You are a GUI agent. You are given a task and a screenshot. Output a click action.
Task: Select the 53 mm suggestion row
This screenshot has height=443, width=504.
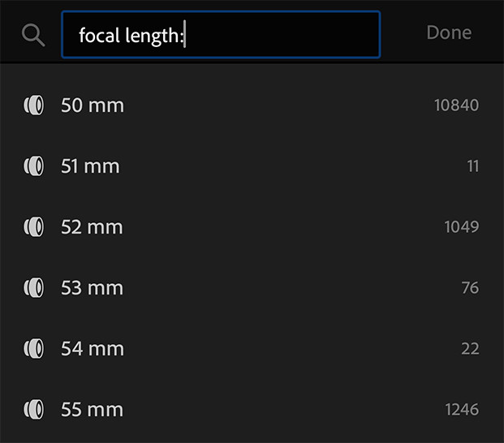coord(252,287)
